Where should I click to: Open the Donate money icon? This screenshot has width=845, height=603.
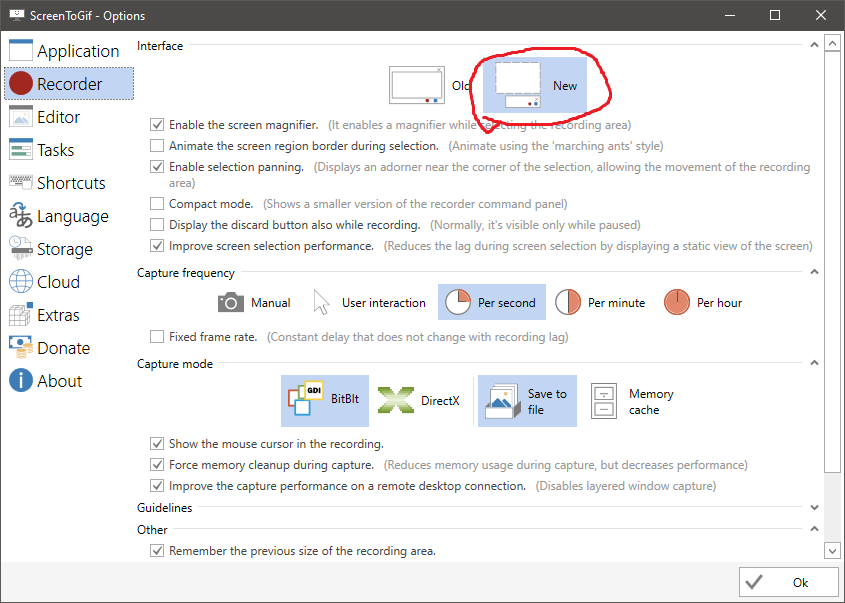click(21, 348)
